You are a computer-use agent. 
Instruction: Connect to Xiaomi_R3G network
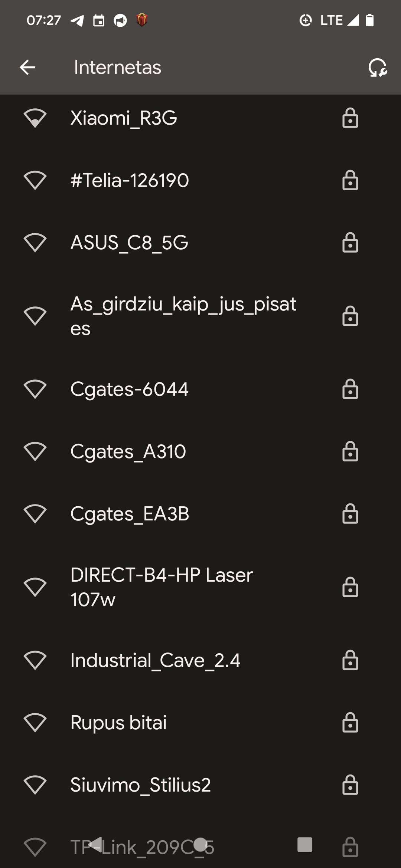[x=124, y=118]
